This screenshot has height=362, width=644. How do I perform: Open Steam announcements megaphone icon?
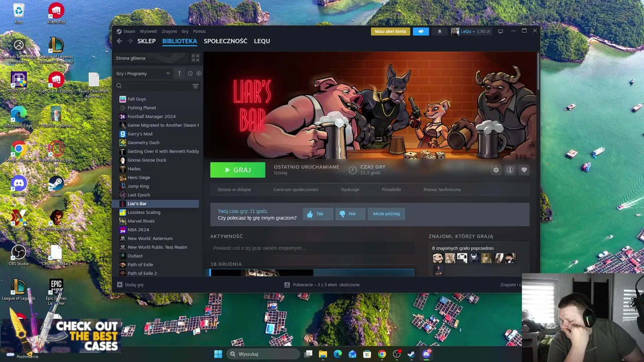(x=421, y=31)
